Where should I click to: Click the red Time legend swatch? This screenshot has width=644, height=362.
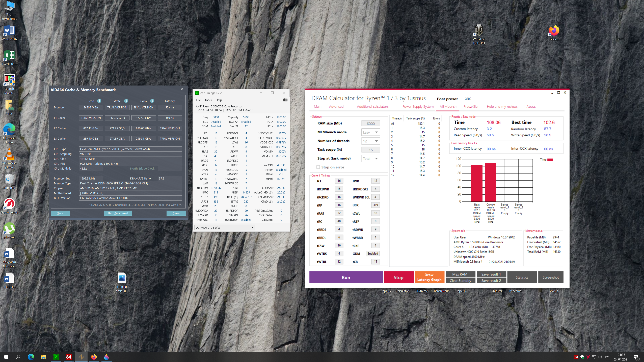550,160
